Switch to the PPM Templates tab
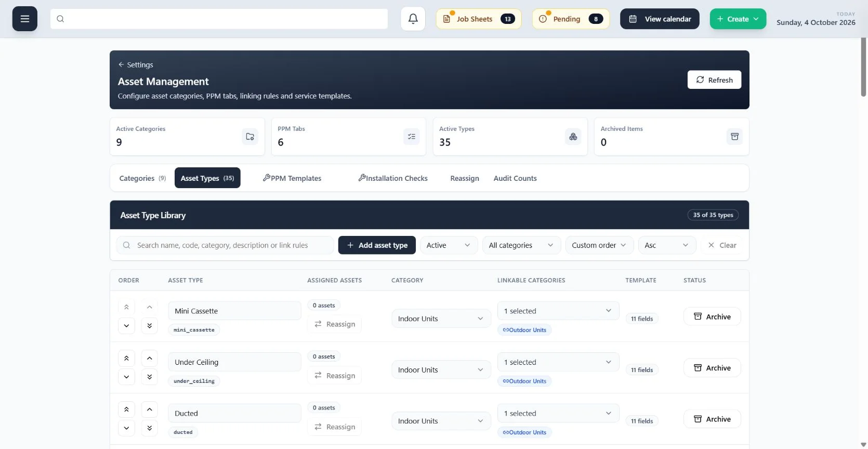The height and width of the screenshot is (449, 868). tap(292, 178)
